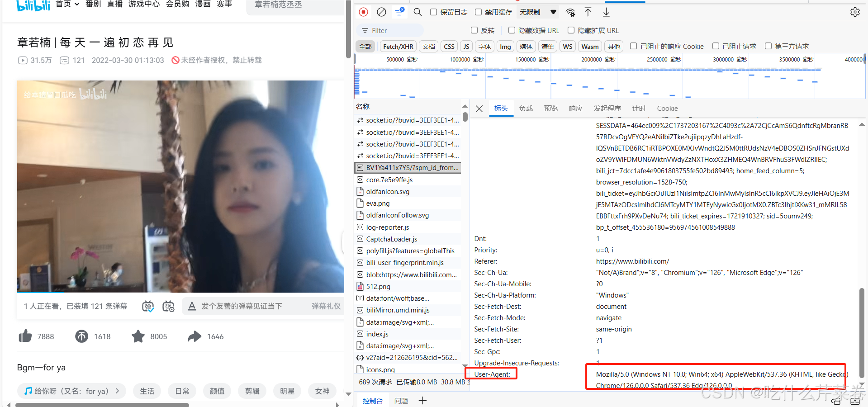Enable 已阻止请求 checkbox
Viewport: 868px width, 407px height.
[x=716, y=46]
